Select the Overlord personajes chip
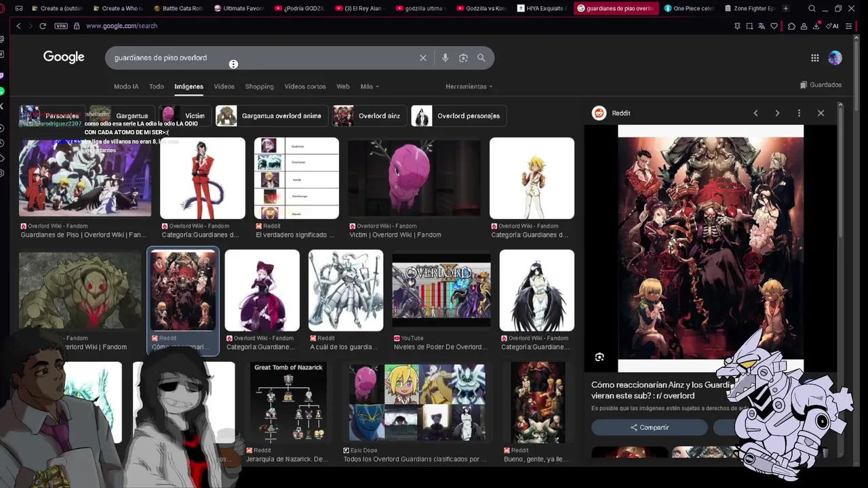 coord(458,116)
